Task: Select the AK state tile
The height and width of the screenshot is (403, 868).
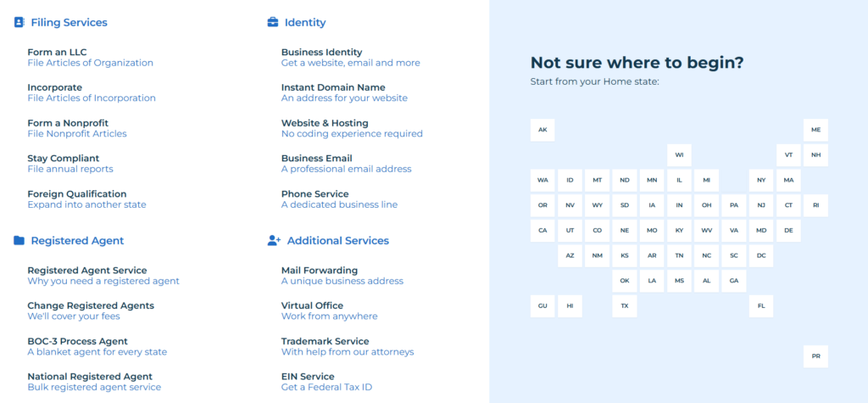Action: coord(542,130)
